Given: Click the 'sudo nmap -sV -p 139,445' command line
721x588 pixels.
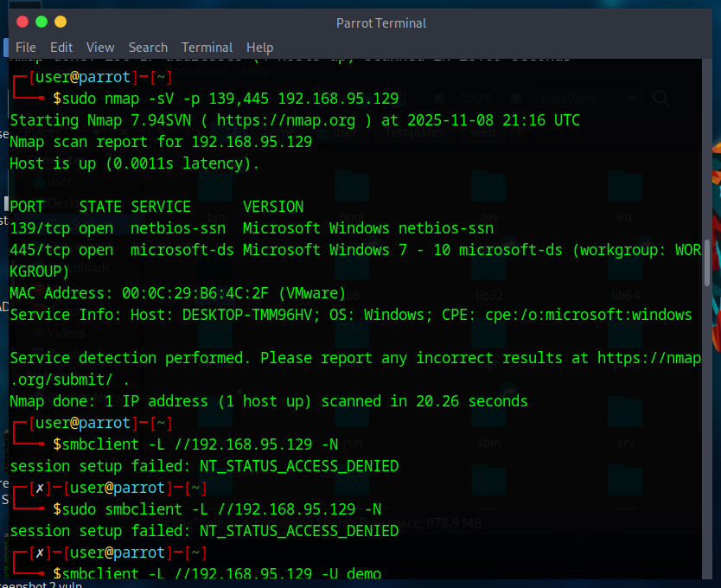Looking at the screenshot, I should click(226, 99).
